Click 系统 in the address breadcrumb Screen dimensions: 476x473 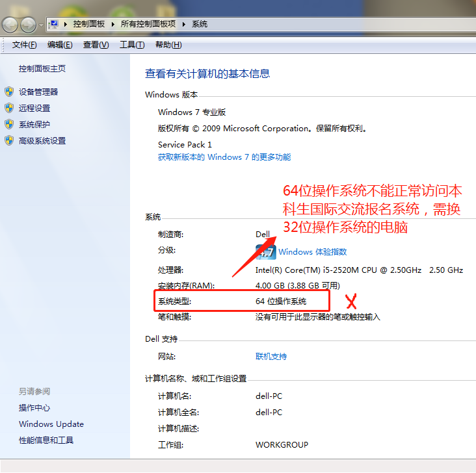(x=200, y=24)
